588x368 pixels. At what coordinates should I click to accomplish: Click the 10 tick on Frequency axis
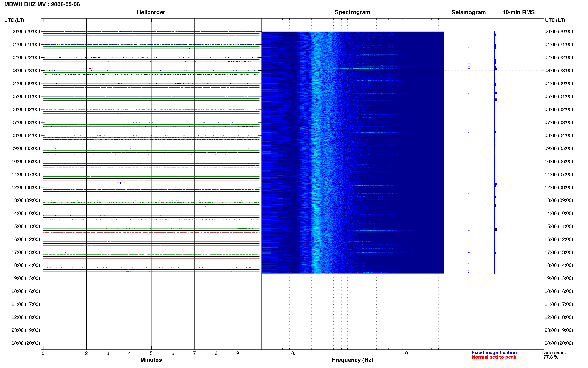click(x=405, y=353)
